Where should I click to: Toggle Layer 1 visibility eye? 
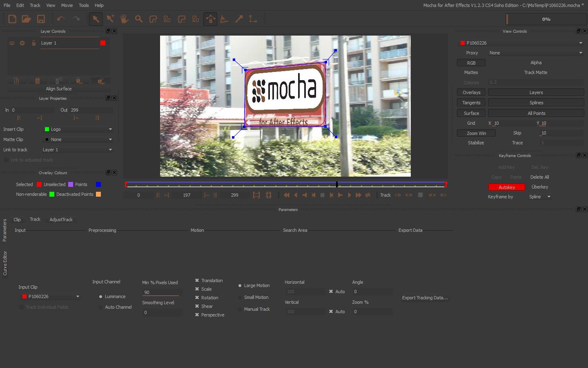(x=12, y=43)
